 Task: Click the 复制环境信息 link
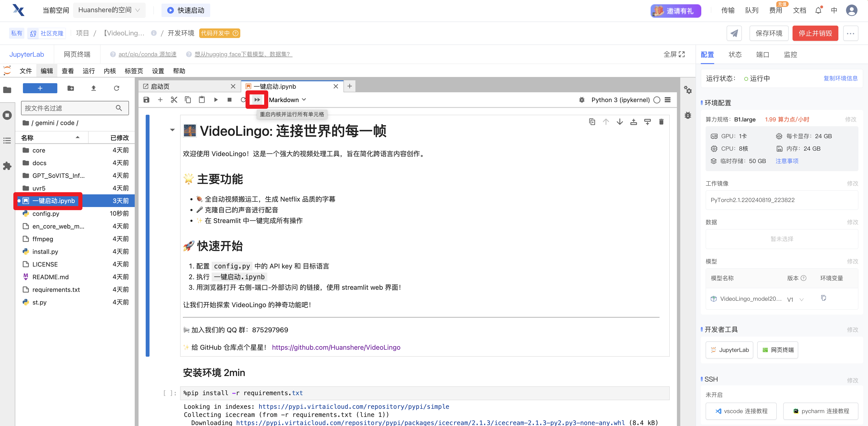pyautogui.click(x=840, y=78)
